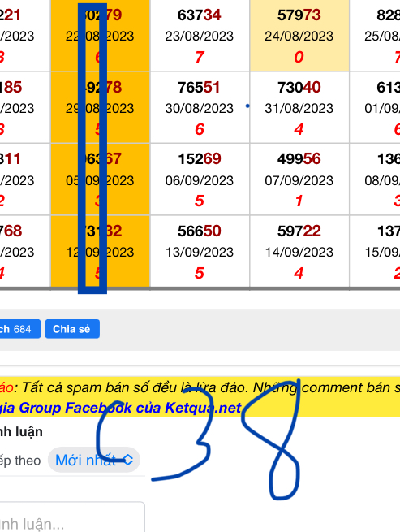Click the yellow spam warning banner text

coord(200,387)
